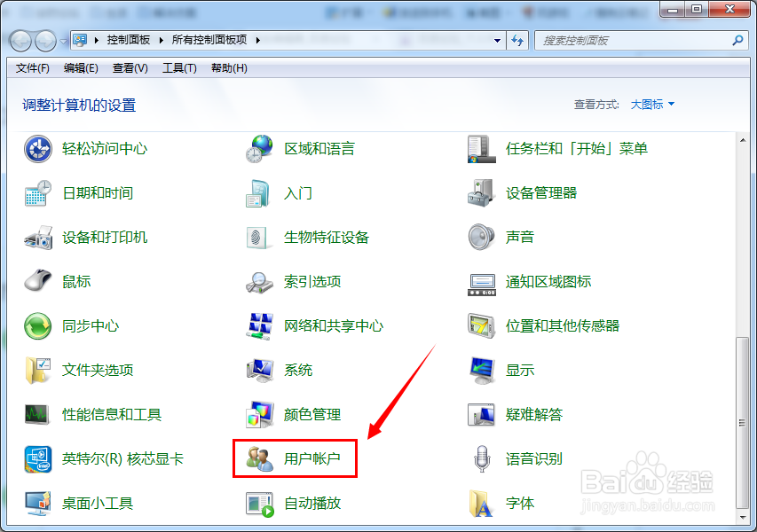Click the refresh icon beside the address bar
The width and height of the screenshot is (757, 532).
click(x=517, y=41)
